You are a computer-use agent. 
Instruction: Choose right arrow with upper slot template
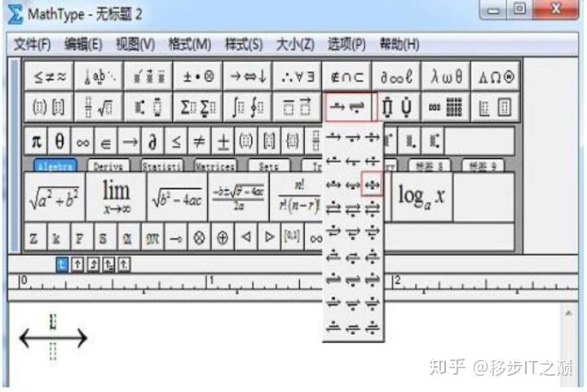(x=333, y=137)
